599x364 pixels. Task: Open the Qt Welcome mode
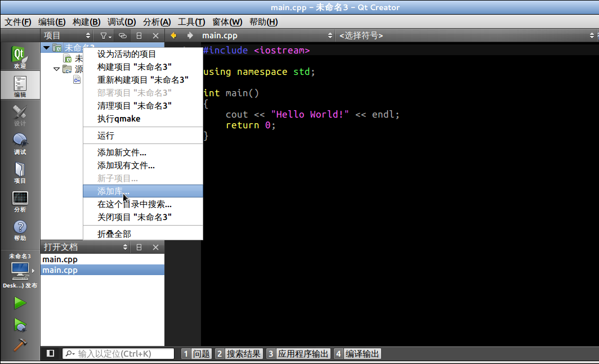[20, 57]
